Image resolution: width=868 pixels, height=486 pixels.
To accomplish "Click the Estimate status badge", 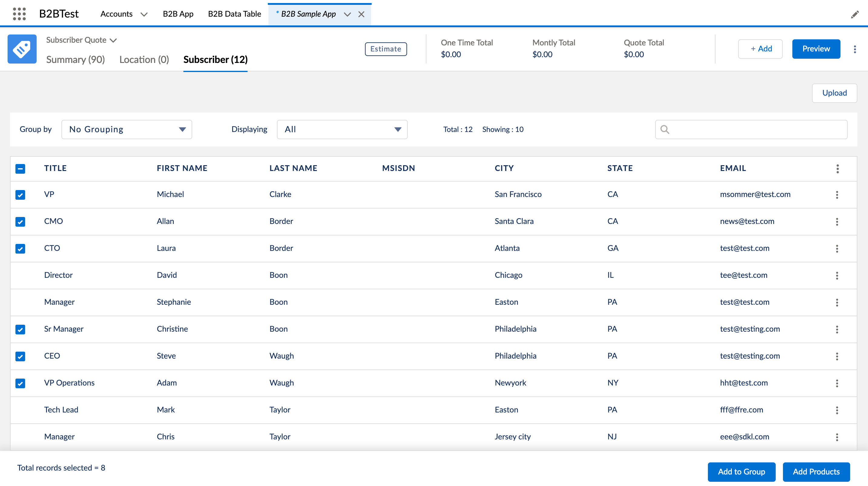I will [x=386, y=49].
